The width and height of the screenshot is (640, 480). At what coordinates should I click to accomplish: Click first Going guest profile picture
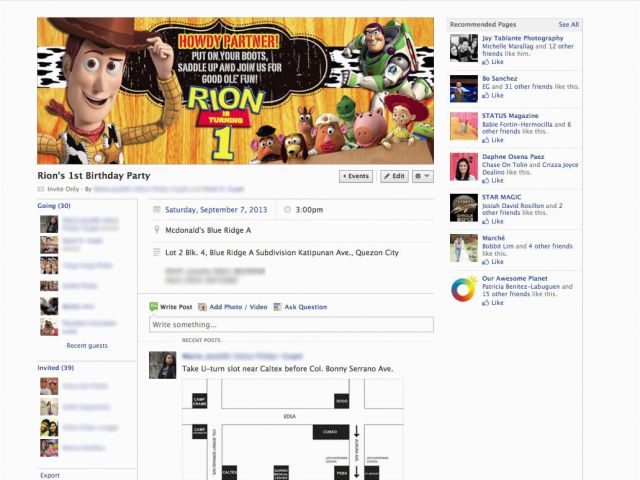coord(49,224)
